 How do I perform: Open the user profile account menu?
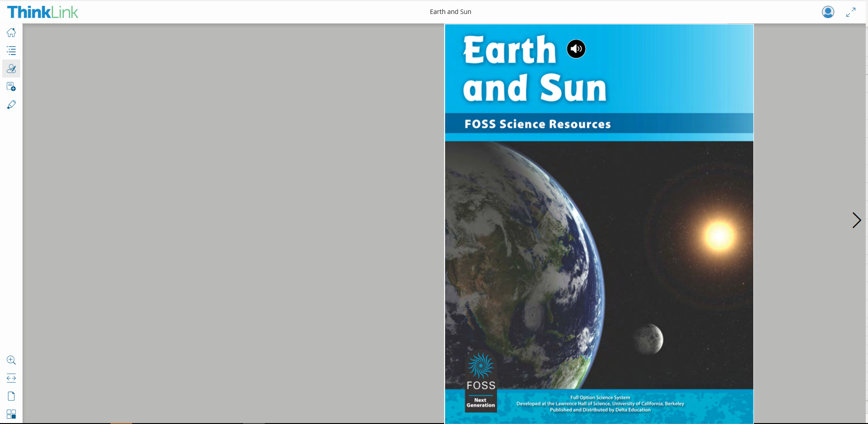pyautogui.click(x=828, y=12)
